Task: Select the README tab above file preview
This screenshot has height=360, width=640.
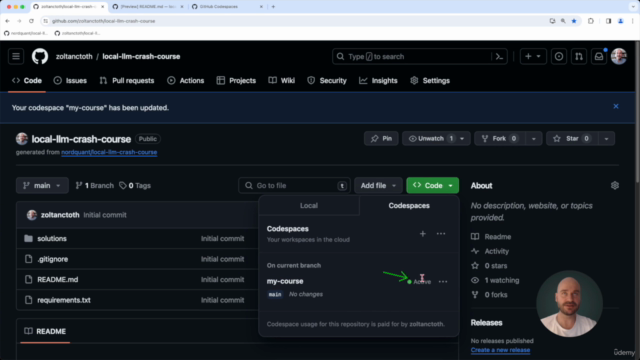Action: pyautogui.click(x=45, y=331)
